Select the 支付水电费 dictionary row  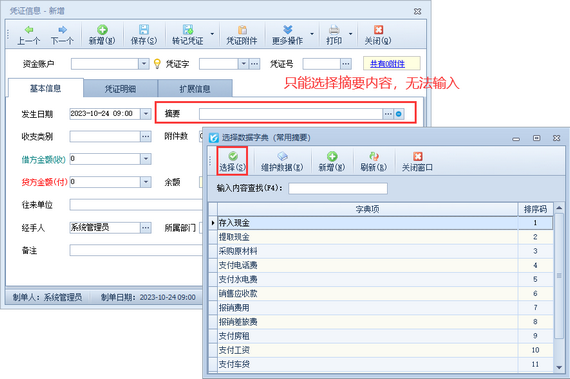point(381,279)
